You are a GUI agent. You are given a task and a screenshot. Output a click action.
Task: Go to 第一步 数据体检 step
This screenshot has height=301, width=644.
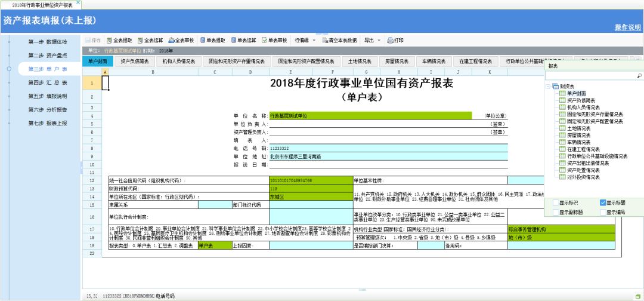(48, 42)
